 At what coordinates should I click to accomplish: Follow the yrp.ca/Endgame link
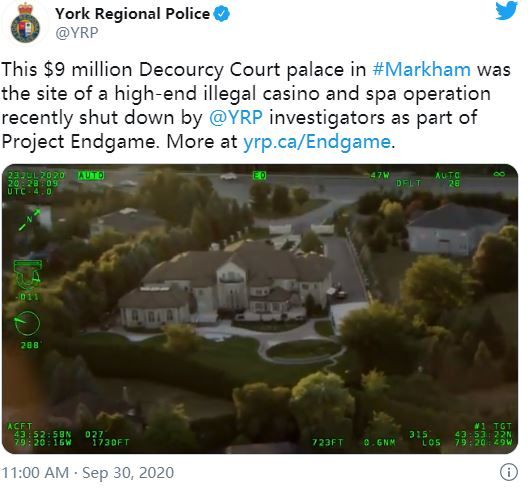coord(317,141)
